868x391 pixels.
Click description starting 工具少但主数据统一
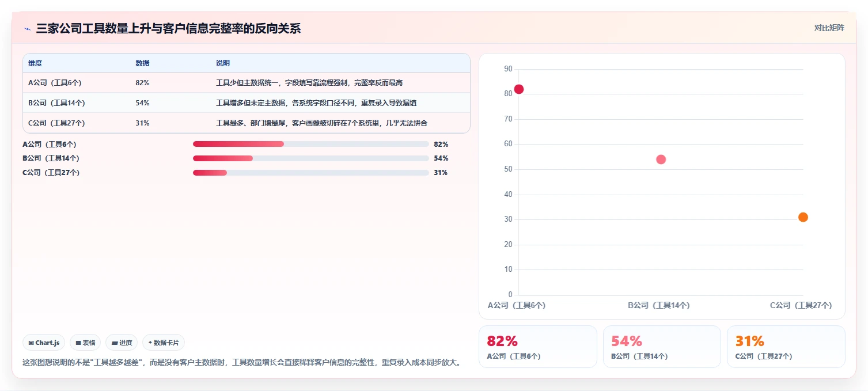(309, 83)
